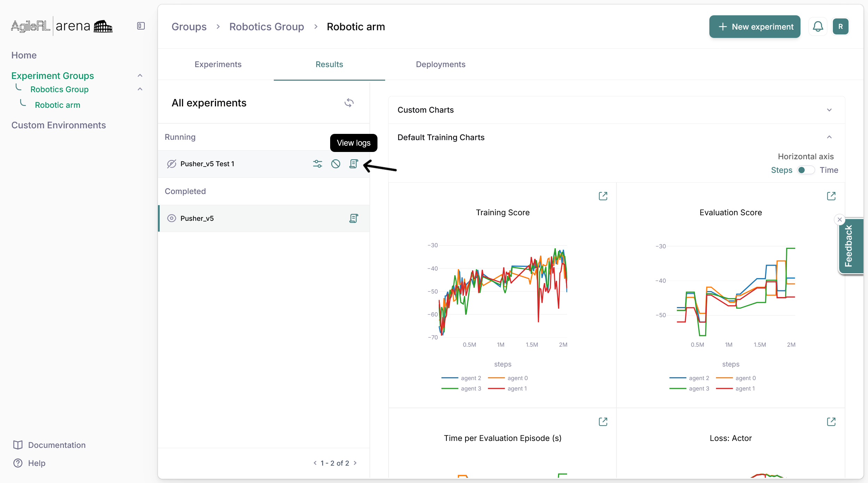868x483 pixels.
Task: Open the Documentation link
Action: 57,445
